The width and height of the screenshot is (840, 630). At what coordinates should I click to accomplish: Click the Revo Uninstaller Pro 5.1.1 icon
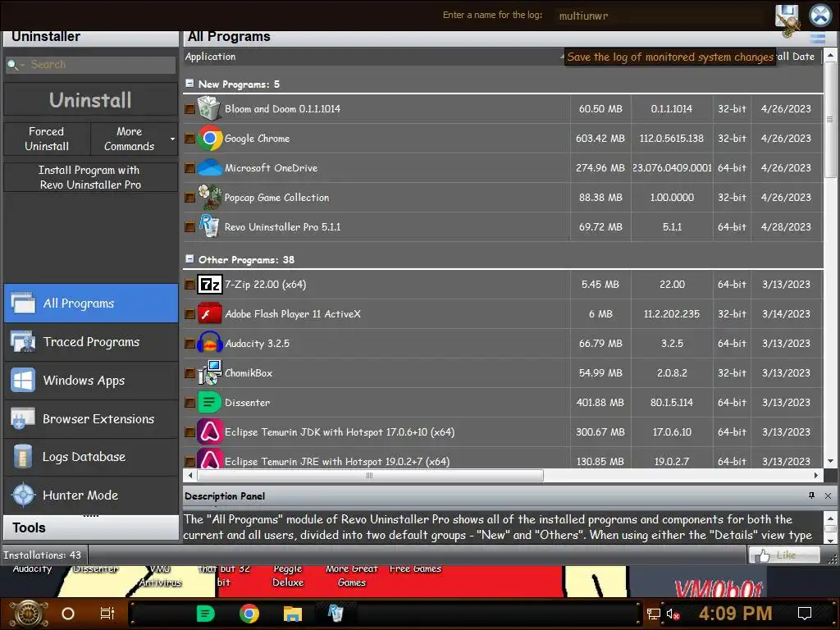point(209,226)
